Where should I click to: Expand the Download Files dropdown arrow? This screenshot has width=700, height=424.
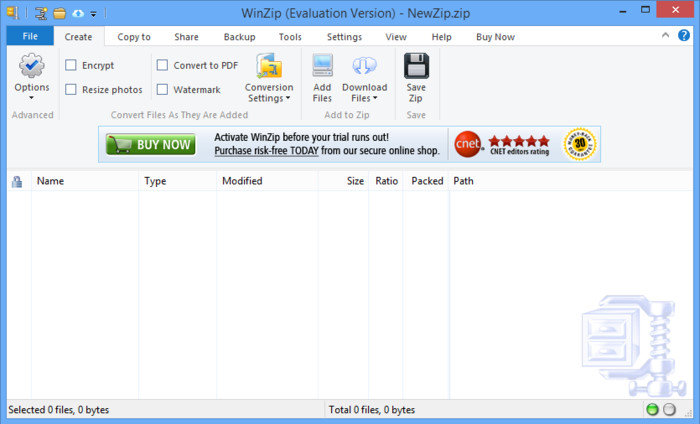[x=375, y=98]
